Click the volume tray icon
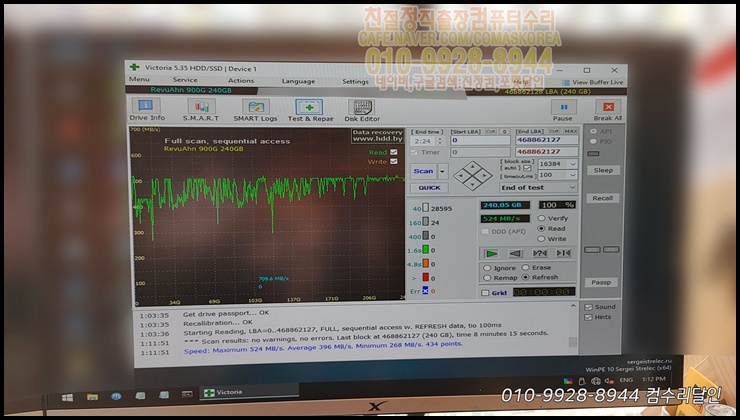The height and width of the screenshot is (420, 740). [x=609, y=380]
